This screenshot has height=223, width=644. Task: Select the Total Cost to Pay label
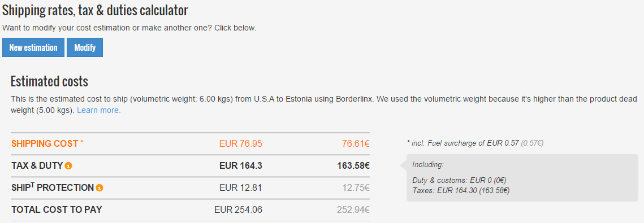57,210
